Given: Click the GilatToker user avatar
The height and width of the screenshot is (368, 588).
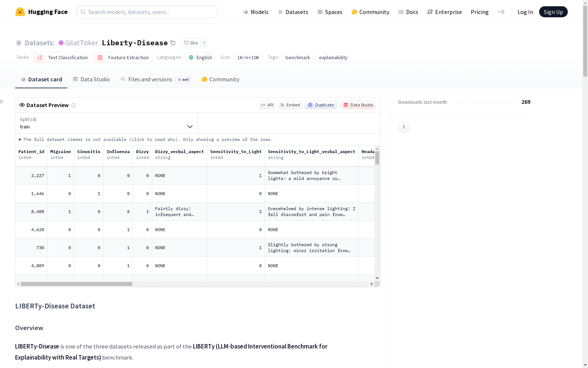Looking at the screenshot, I should pos(61,43).
